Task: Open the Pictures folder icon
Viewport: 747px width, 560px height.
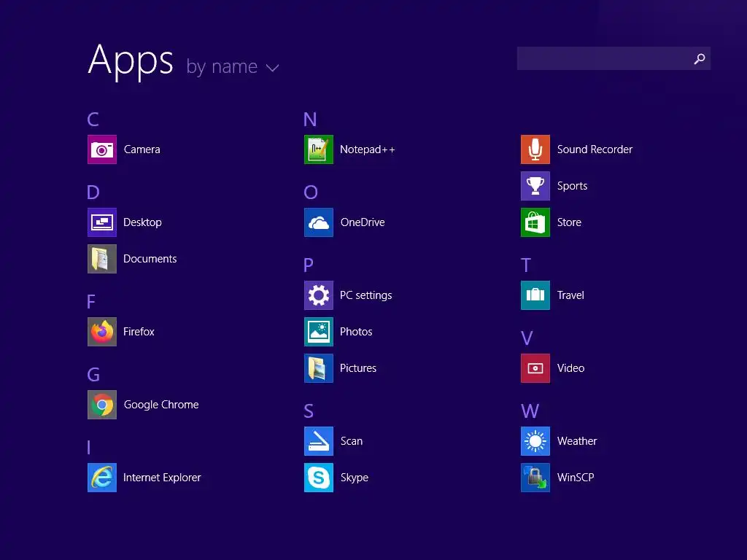Action: pyautogui.click(x=319, y=368)
